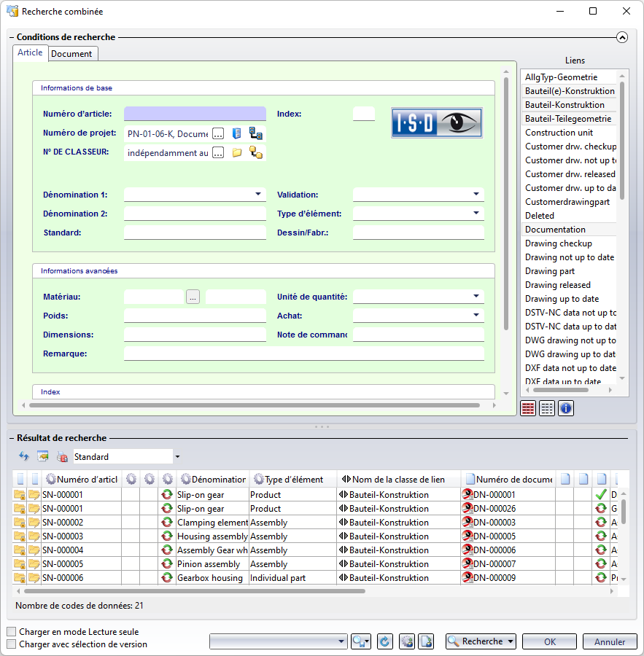Enable Charger en mode Lecture seule

[12, 632]
